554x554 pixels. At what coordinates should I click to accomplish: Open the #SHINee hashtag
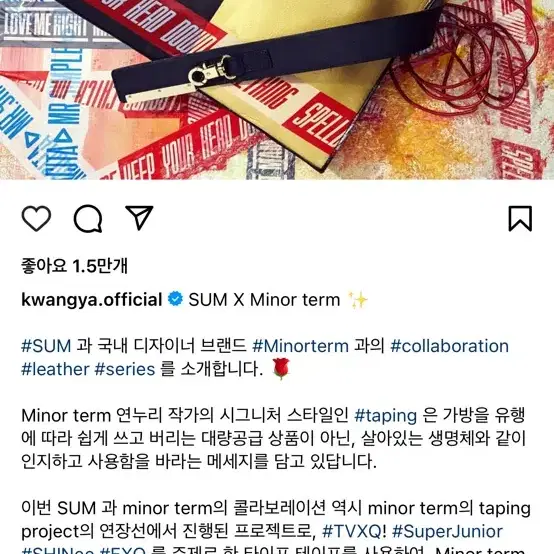pos(58,550)
